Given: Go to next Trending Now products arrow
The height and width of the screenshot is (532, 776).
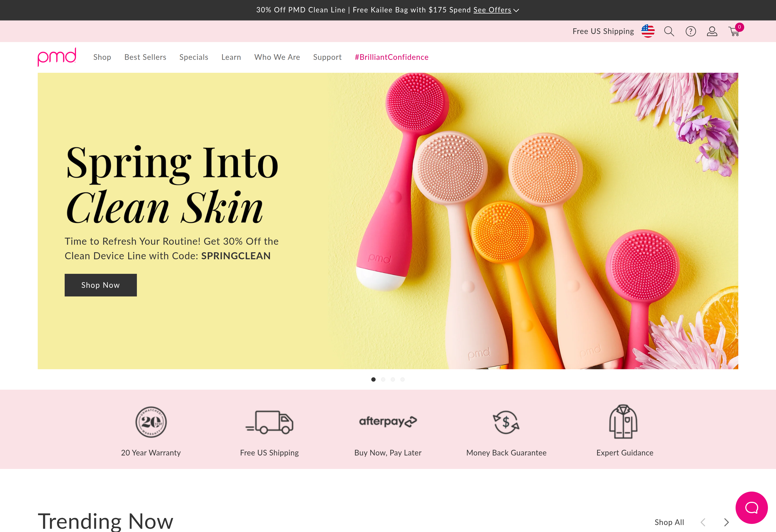Looking at the screenshot, I should [726, 522].
